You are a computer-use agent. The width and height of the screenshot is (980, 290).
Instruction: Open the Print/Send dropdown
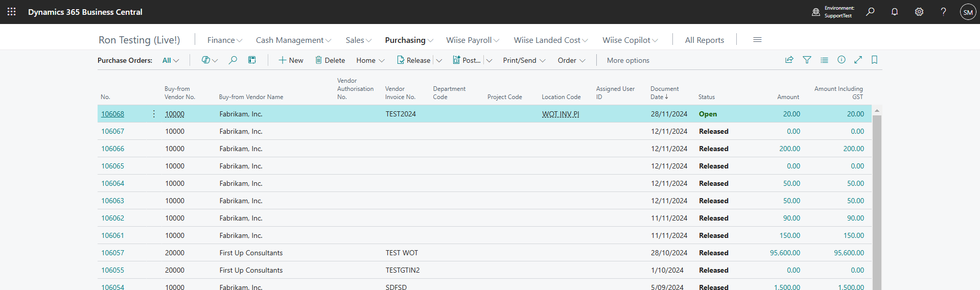(x=524, y=60)
